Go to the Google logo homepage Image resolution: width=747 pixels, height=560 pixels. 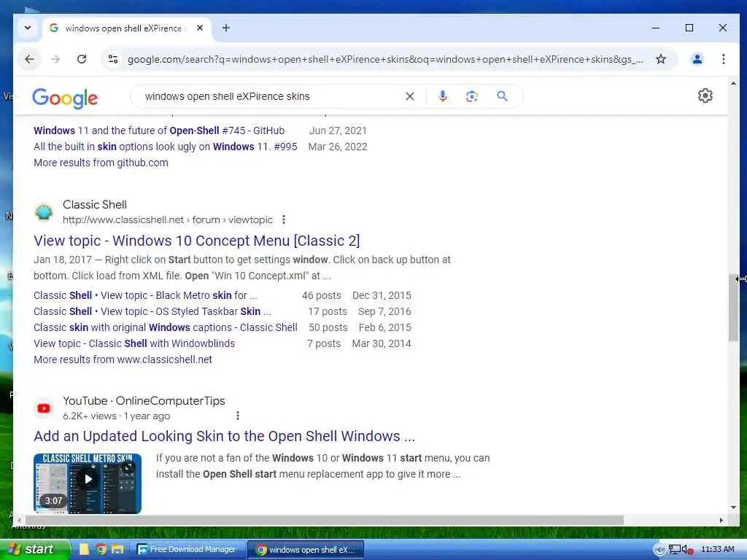(65, 98)
